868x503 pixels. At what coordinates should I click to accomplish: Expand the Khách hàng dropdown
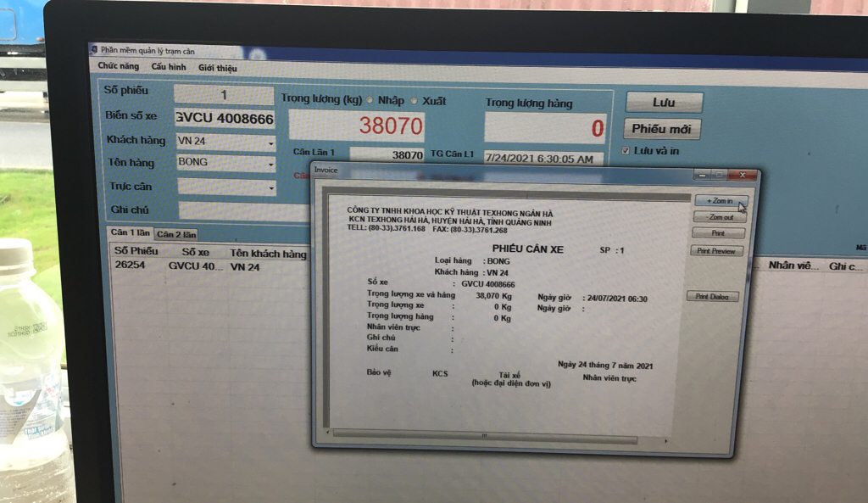[x=271, y=142]
